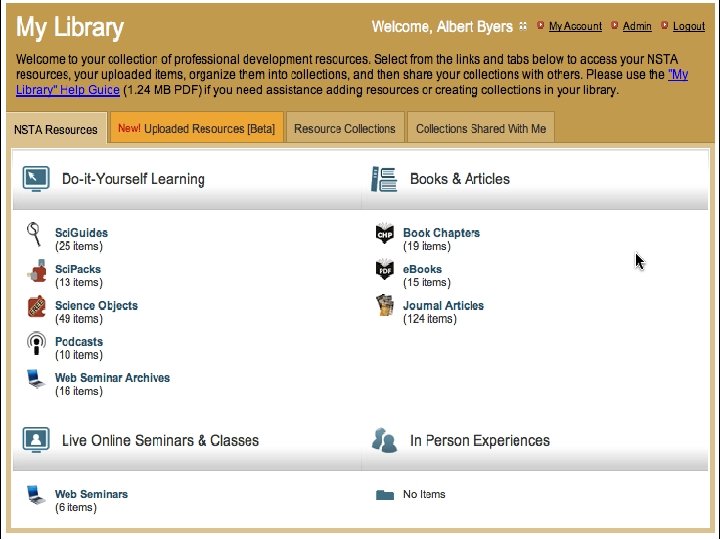Click the SciGuides magnifying glass icon
The image size is (720, 540).
34,235
